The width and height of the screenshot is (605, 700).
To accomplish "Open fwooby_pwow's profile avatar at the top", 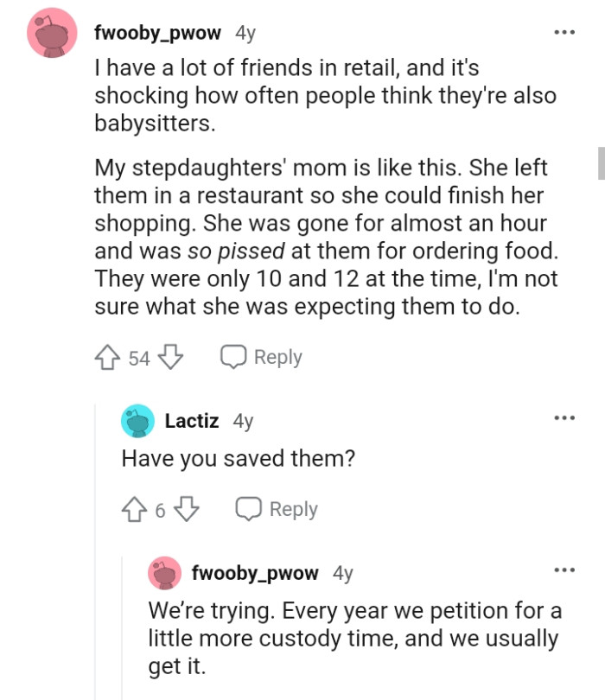I will 52,32.
